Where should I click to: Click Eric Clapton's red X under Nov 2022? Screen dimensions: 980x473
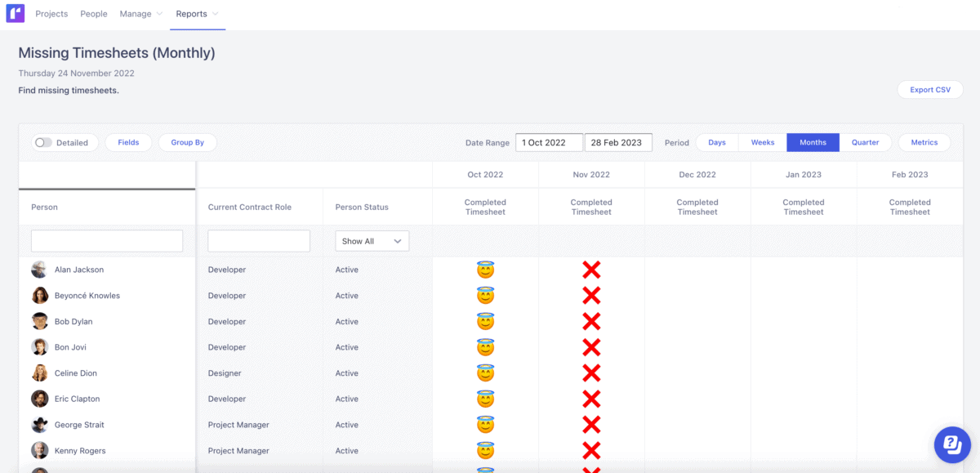(x=590, y=399)
